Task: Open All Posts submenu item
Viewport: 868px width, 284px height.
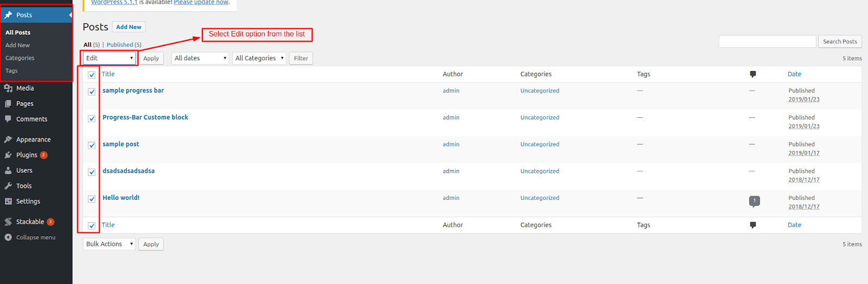Action: pos(18,33)
